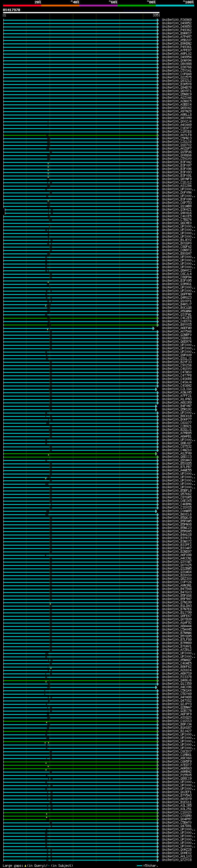Click the UniRef100_A8APB1 entry
Viewport: 197px width, 868px height.
(177, 437)
